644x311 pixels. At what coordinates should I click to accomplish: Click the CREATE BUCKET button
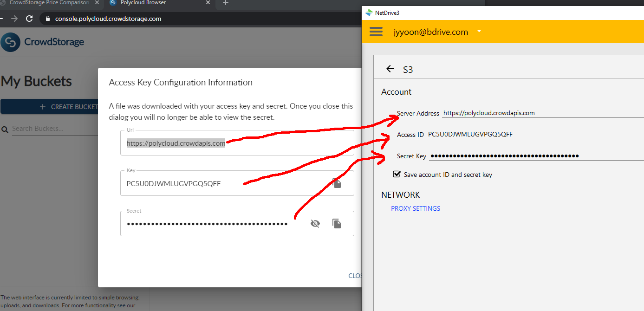50,107
